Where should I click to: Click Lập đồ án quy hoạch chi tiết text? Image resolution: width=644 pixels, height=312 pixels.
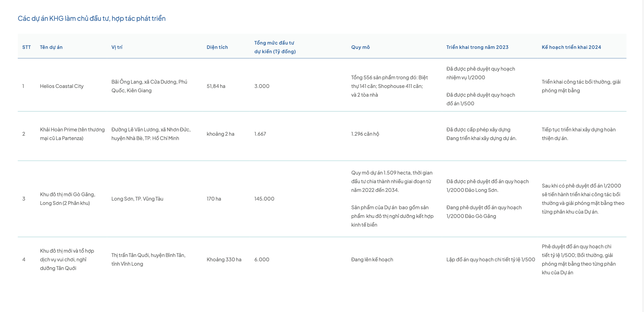tap(491, 259)
